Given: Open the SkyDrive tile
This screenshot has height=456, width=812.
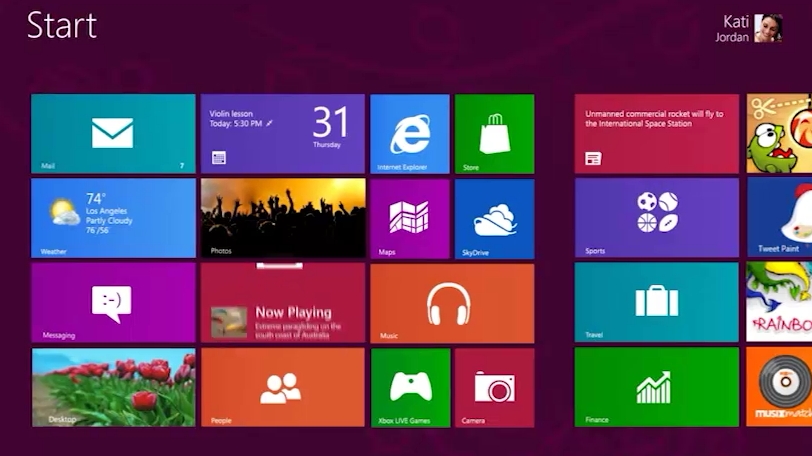Looking at the screenshot, I should (495, 218).
